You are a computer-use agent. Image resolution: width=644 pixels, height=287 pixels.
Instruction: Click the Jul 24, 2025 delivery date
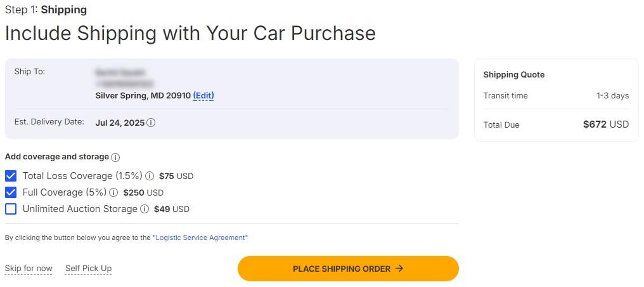tap(120, 123)
